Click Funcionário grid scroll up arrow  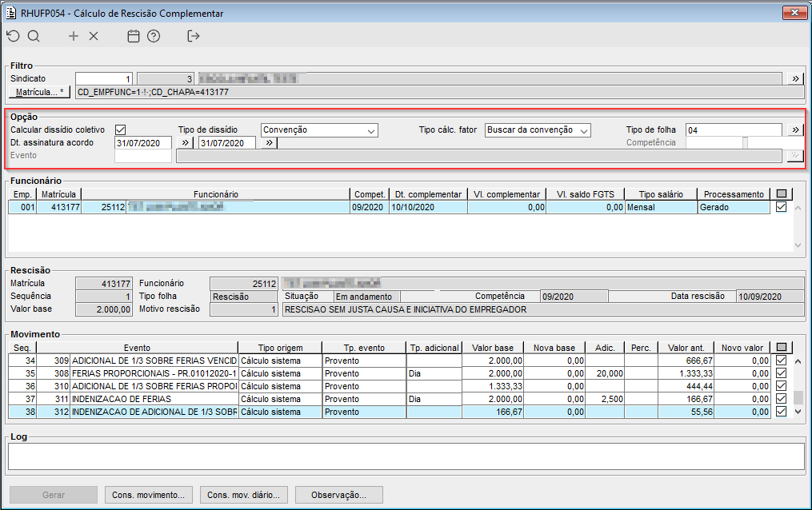(798, 208)
